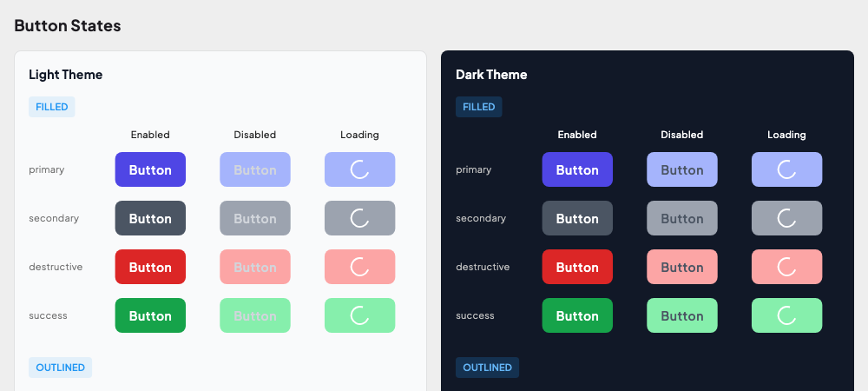Select the FILLED tag in Dark Theme
The height and width of the screenshot is (391, 868).
(479, 107)
